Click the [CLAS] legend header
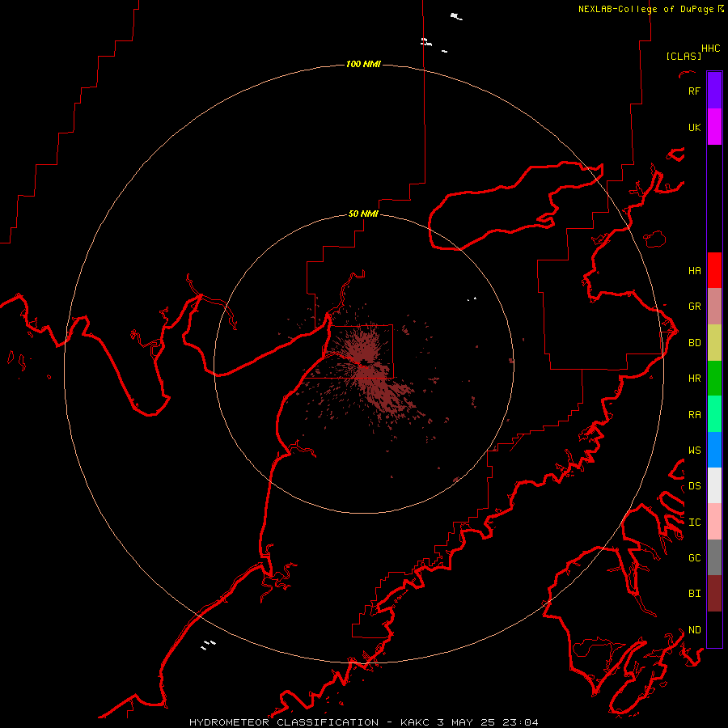This screenshot has width=728, height=728. click(684, 56)
